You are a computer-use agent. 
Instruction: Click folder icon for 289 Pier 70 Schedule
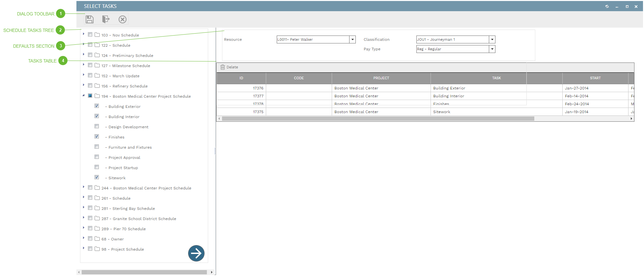click(97, 228)
